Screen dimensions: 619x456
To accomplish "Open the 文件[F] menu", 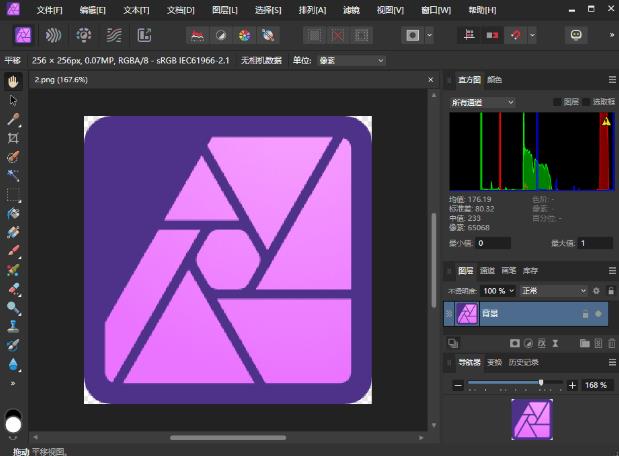I will 49,10.
